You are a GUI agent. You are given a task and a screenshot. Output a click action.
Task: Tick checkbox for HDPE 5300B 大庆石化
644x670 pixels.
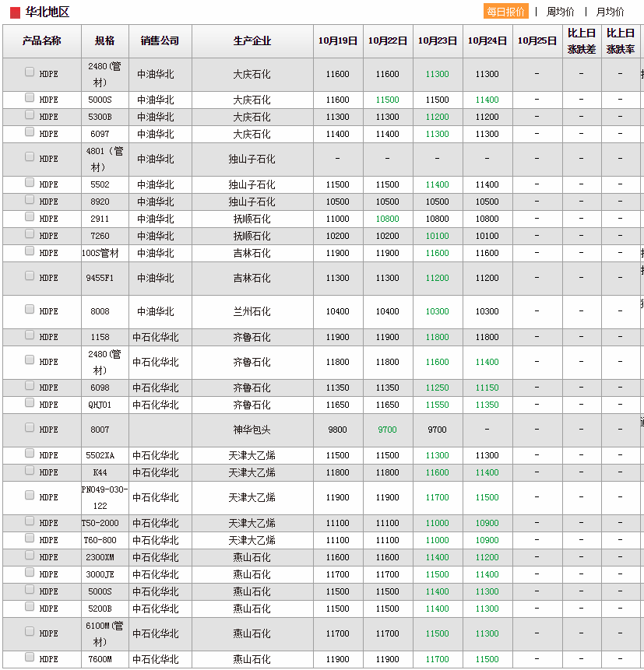click(x=30, y=114)
